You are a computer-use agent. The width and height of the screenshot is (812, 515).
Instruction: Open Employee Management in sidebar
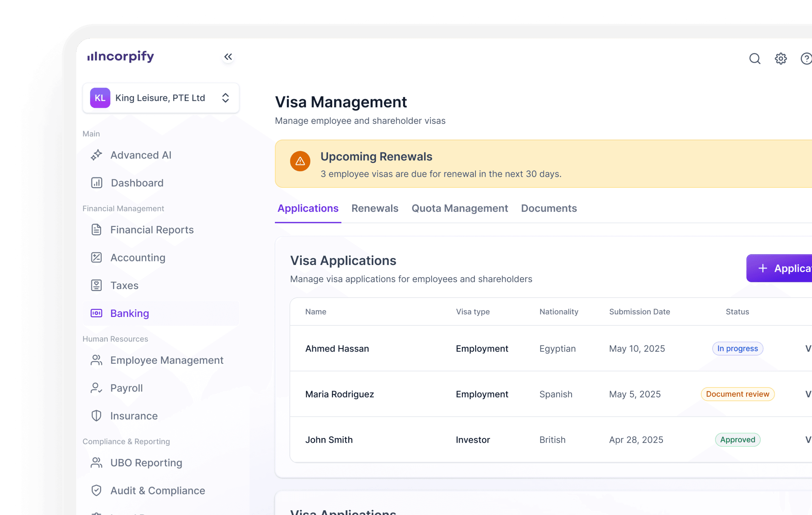(167, 360)
